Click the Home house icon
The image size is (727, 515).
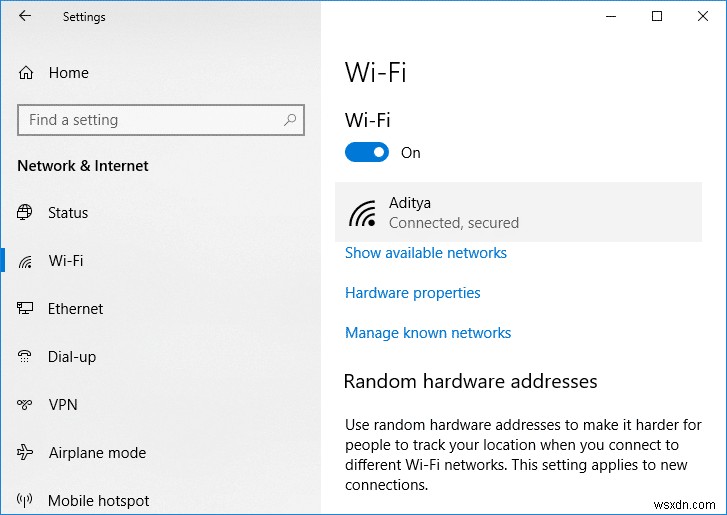coord(26,73)
